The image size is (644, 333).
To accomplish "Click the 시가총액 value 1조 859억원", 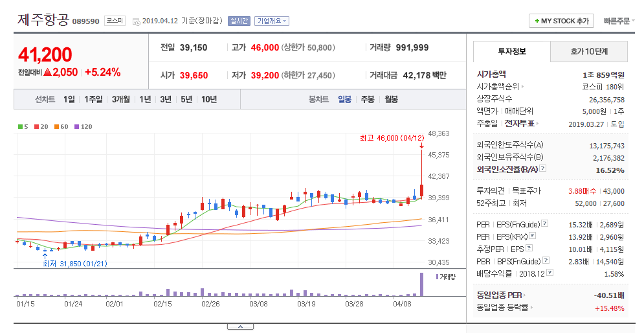I will coord(603,75).
